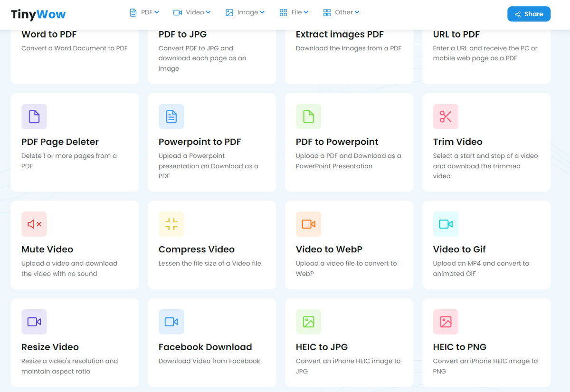The height and width of the screenshot is (392, 570).
Task: Open the PDF to JPG tool title
Action: coord(182,34)
